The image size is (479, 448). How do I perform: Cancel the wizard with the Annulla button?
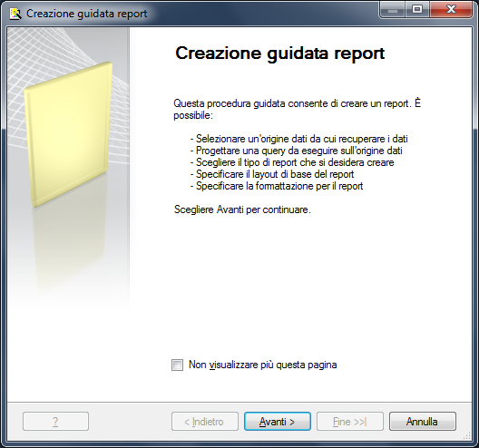point(423,422)
